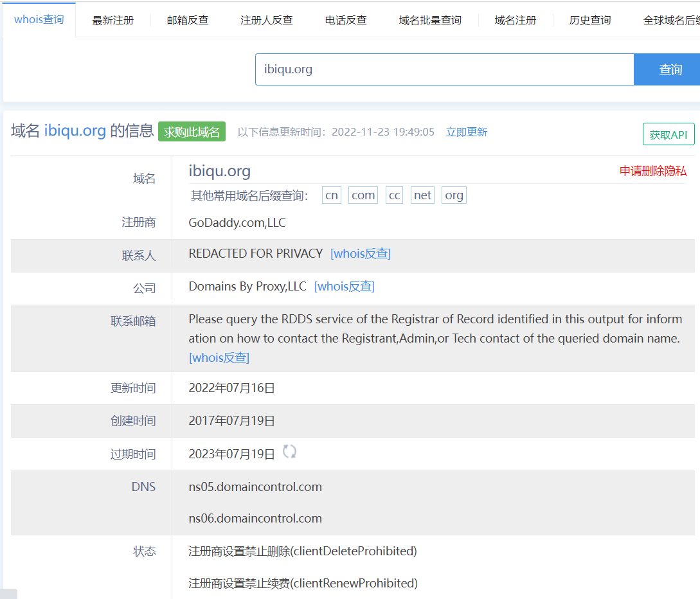Switch to the 最新注册 tab
Viewport: 700px width, 599px height.
pyautogui.click(x=113, y=20)
